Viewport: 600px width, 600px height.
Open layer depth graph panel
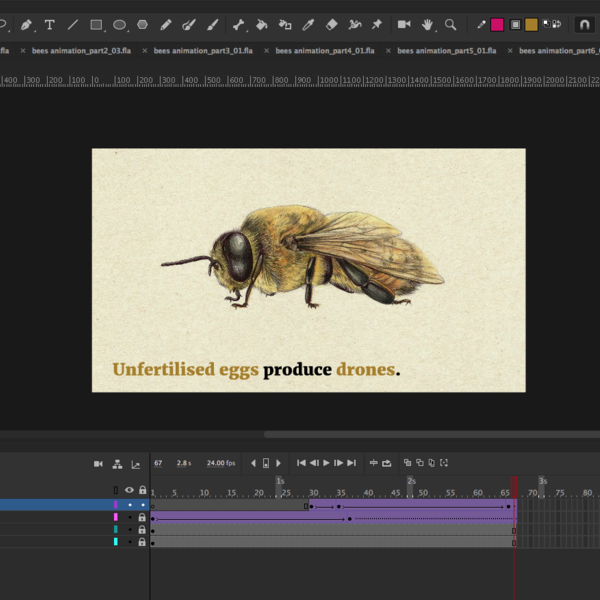tap(136, 465)
